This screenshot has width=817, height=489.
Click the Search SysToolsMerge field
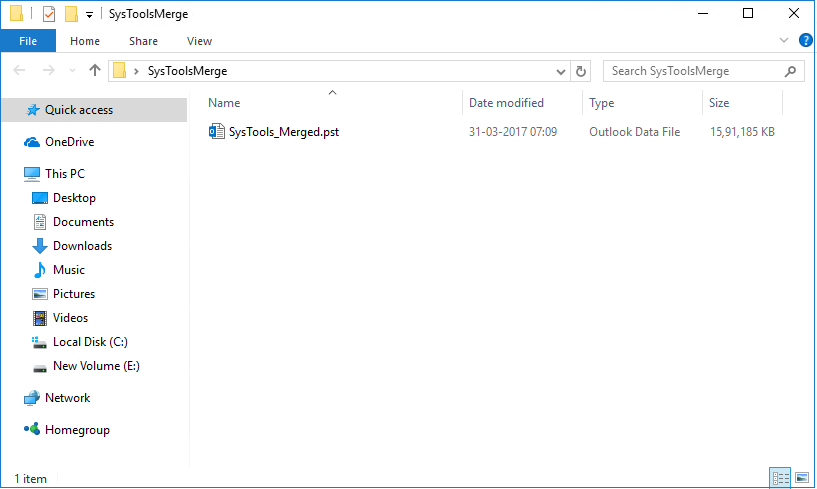[703, 71]
